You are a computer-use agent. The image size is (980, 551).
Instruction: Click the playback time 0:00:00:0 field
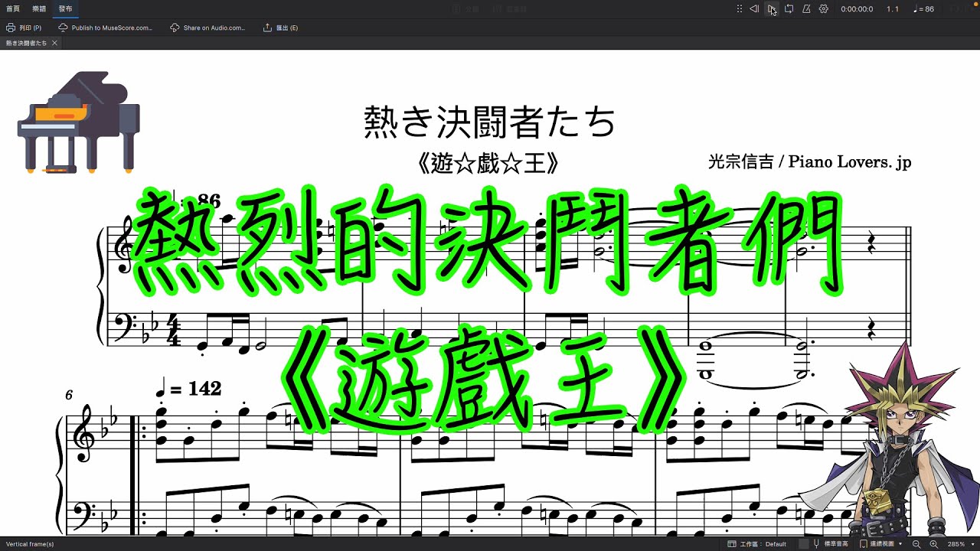(857, 9)
